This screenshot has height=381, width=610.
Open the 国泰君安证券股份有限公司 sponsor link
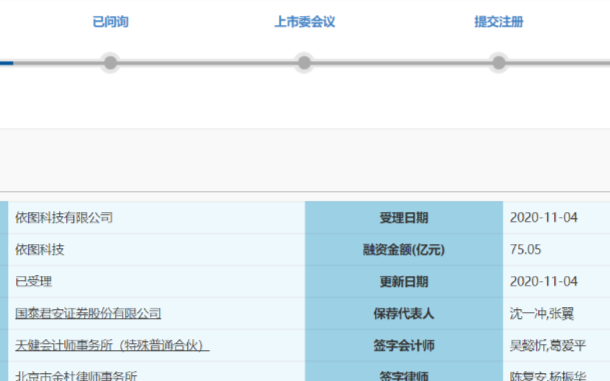coord(88,314)
